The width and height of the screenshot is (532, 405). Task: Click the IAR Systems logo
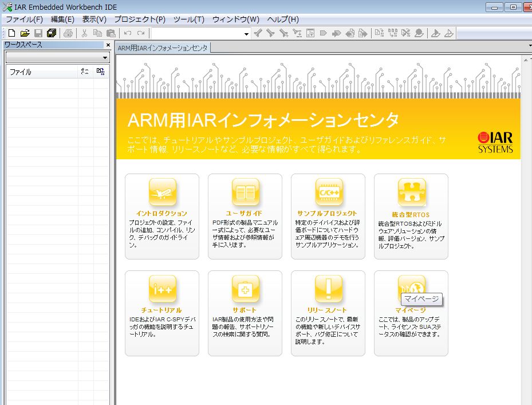(495, 143)
